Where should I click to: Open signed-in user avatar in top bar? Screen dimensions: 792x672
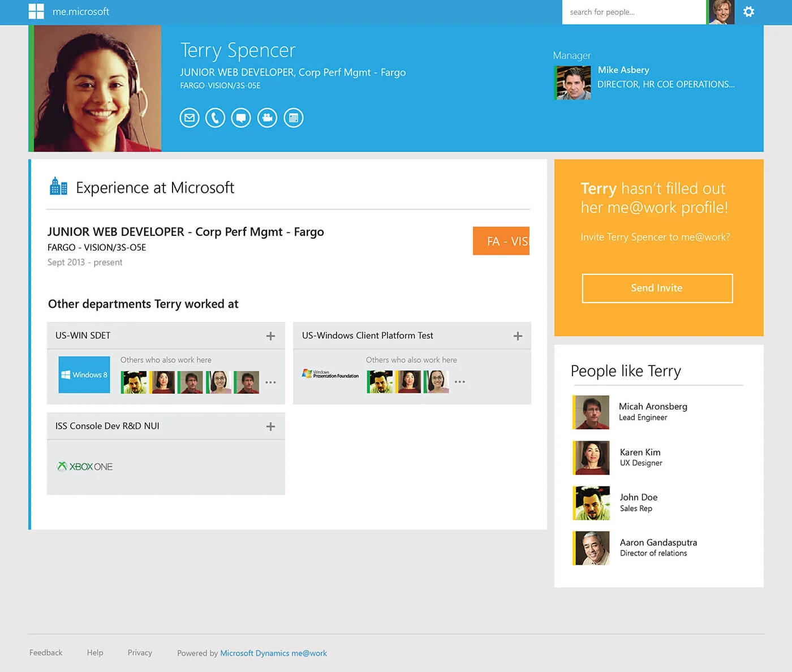tap(721, 12)
